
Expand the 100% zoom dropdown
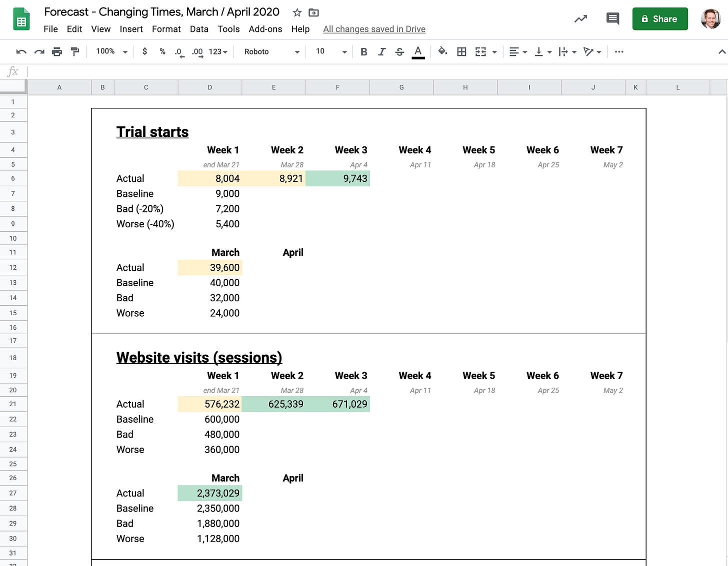tap(111, 51)
